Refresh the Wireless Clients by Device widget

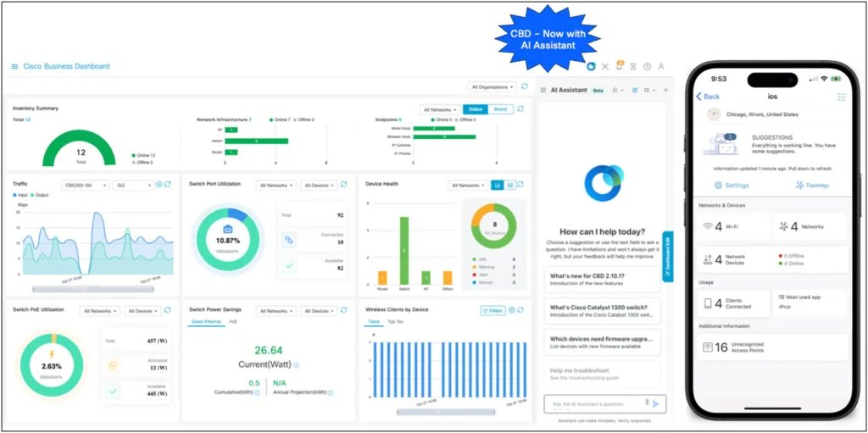[x=520, y=310]
